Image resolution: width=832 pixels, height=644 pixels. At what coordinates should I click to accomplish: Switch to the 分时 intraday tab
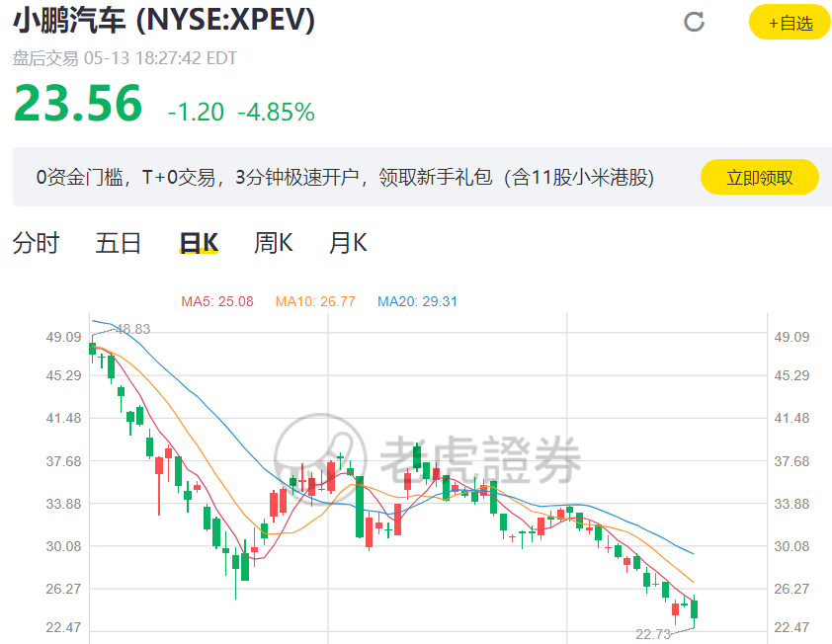36,243
